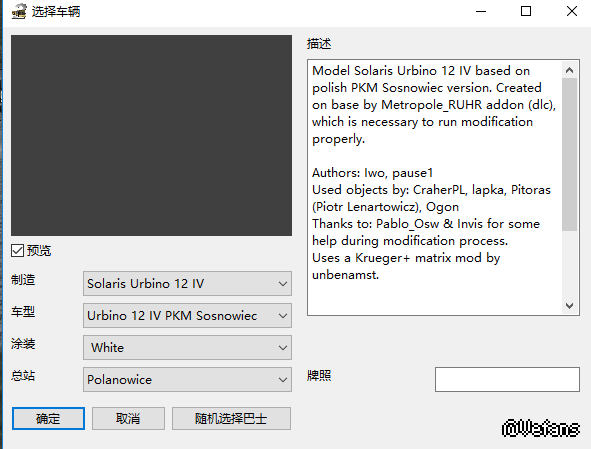The height and width of the screenshot is (449, 591).
Task: Toggle the 预览 preview checkbox
Action: click(x=17, y=250)
